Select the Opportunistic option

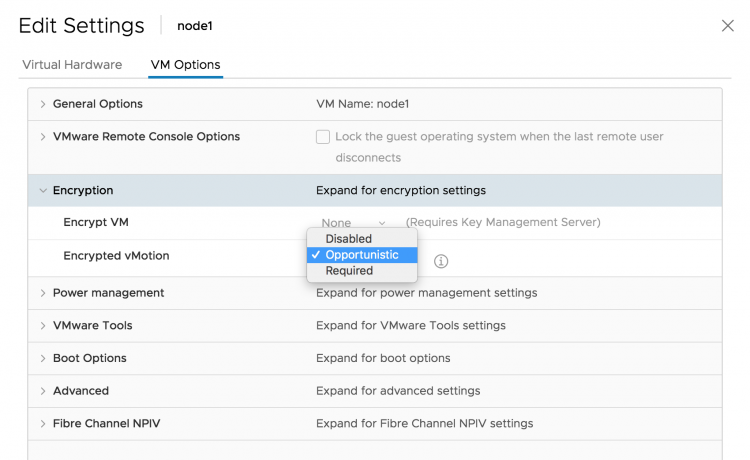[361, 255]
